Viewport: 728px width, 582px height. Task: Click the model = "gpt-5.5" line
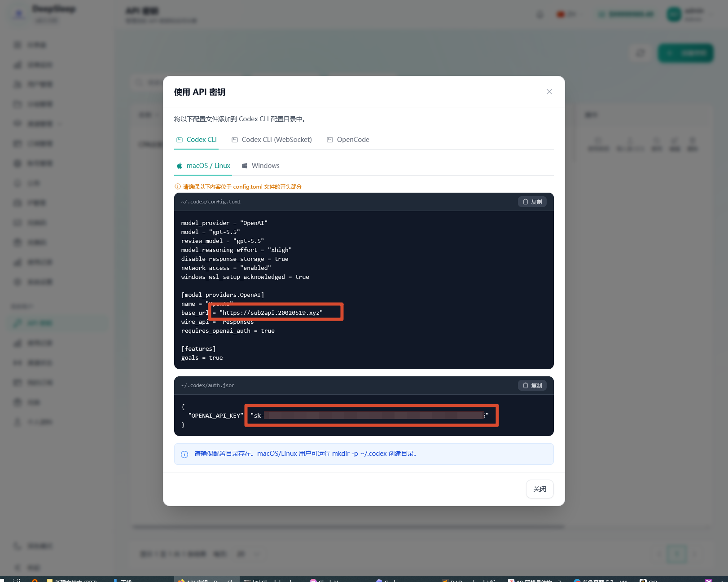[x=211, y=232]
